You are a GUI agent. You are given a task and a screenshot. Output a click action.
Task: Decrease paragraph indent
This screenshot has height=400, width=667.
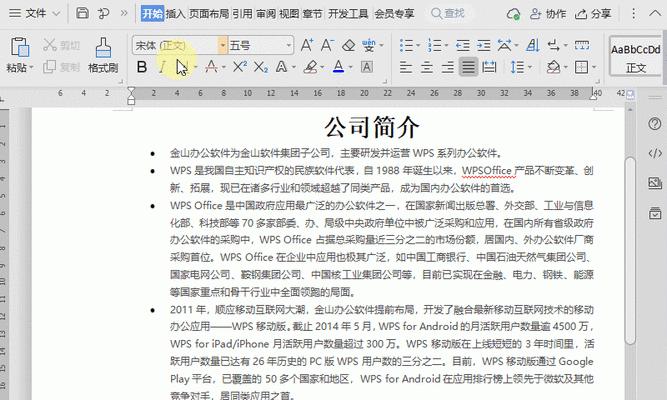click(462, 45)
